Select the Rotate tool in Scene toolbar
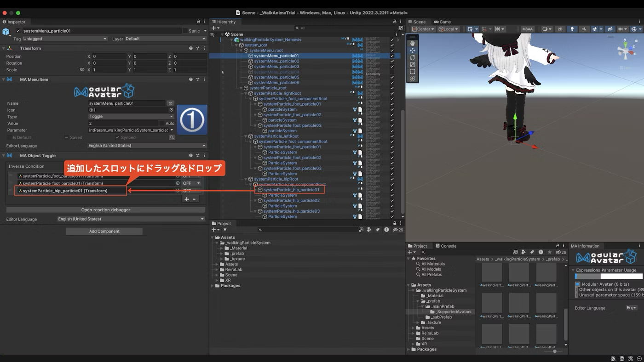 [x=412, y=57]
